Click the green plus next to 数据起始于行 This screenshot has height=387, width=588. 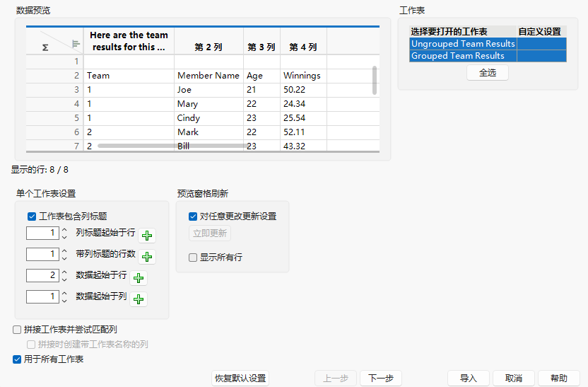click(139, 278)
